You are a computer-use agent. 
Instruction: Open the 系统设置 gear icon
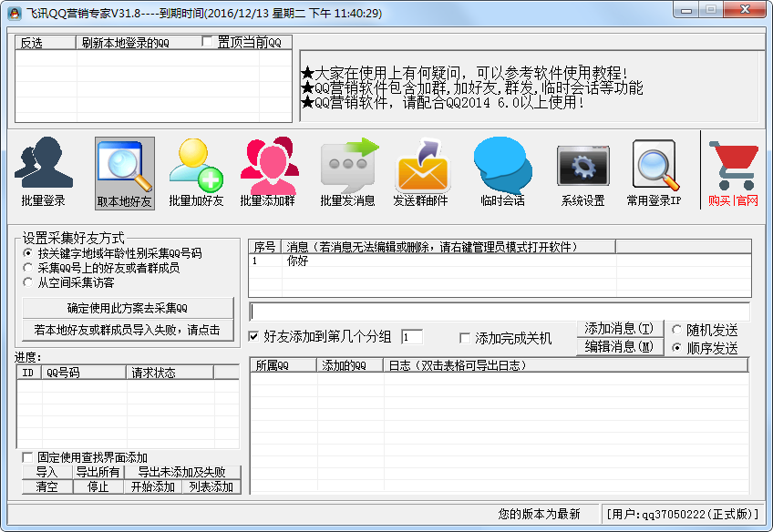click(x=582, y=165)
